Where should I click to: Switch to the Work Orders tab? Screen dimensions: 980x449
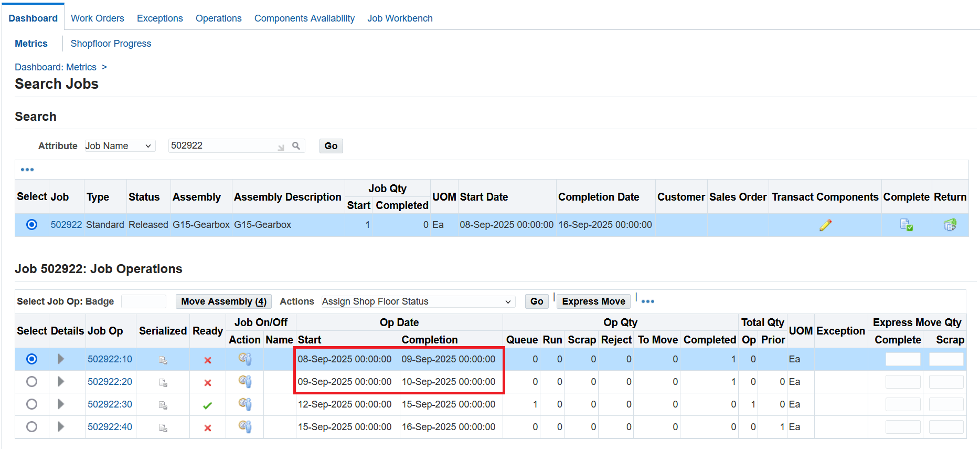[98, 18]
